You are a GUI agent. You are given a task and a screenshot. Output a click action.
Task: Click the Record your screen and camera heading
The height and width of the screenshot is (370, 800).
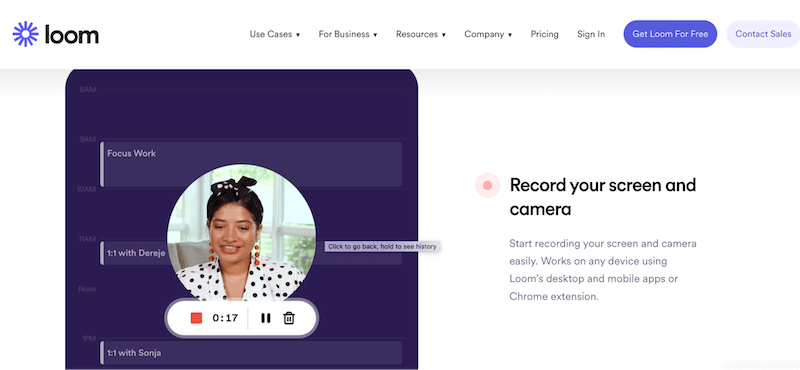[603, 197]
